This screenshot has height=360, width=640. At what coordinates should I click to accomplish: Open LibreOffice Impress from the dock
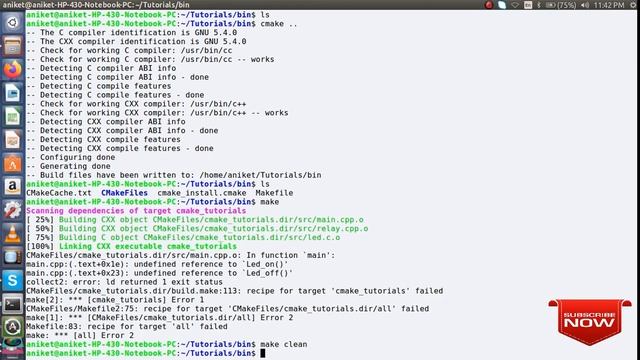click(x=12, y=140)
